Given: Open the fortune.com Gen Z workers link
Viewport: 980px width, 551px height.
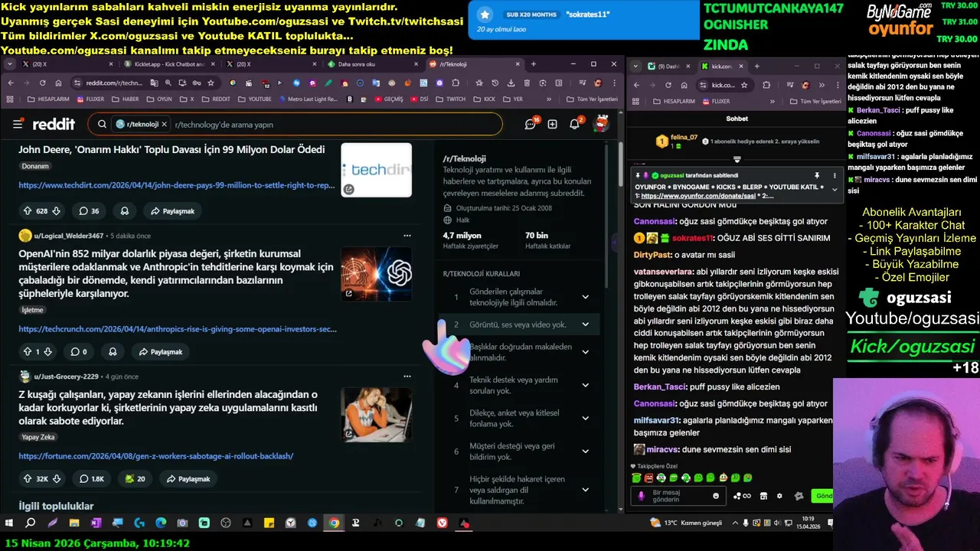Looking at the screenshot, I should (156, 456).
